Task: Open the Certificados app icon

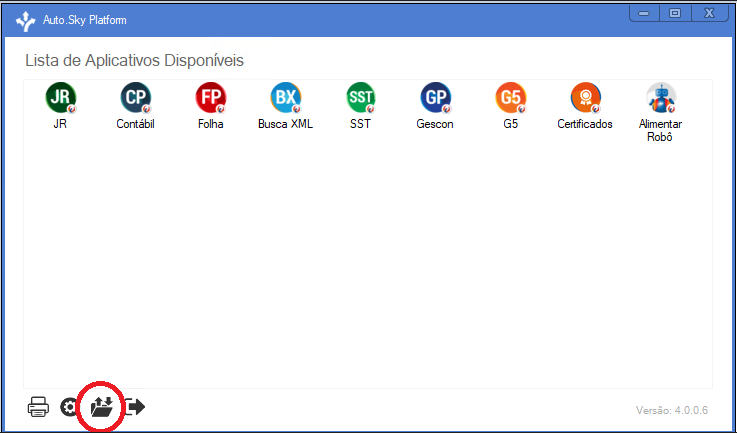Action: coord(585,98)
